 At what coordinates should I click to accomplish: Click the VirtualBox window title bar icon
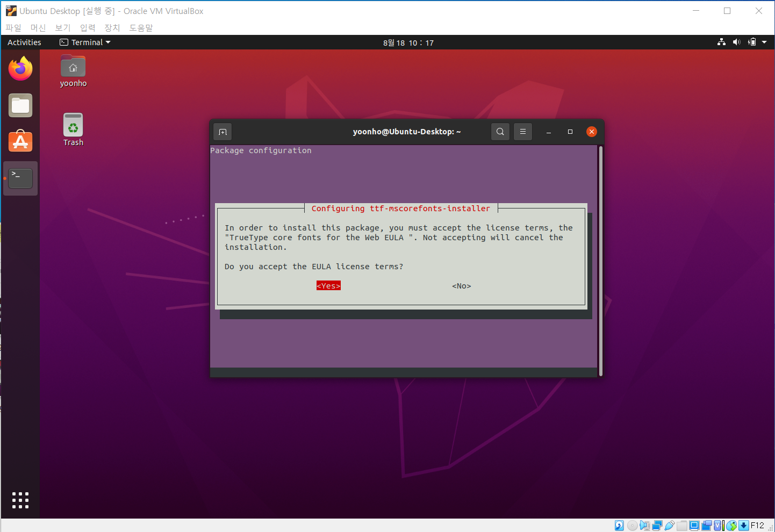click(11, 11)
